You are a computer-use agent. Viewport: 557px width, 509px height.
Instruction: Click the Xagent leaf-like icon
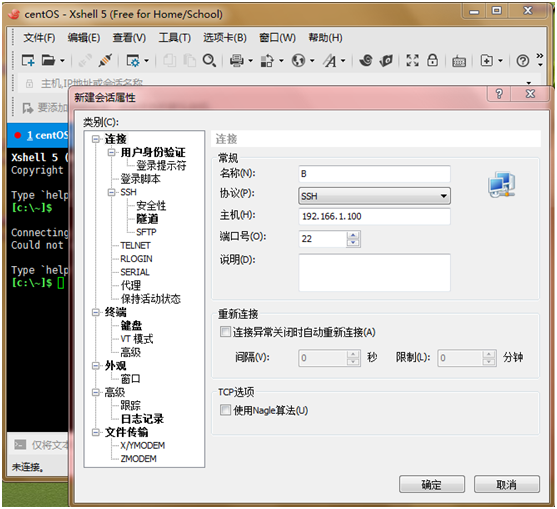click(x=386, y=60)
